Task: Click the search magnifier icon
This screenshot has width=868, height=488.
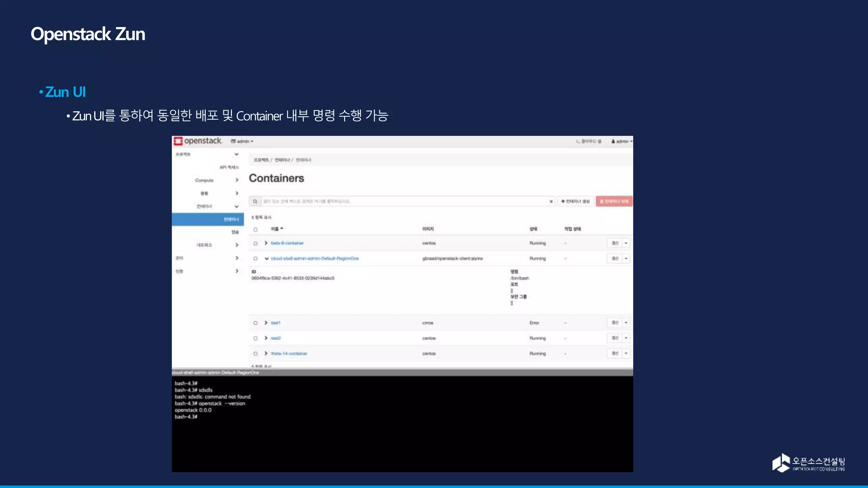Action: tap(255, 201)
